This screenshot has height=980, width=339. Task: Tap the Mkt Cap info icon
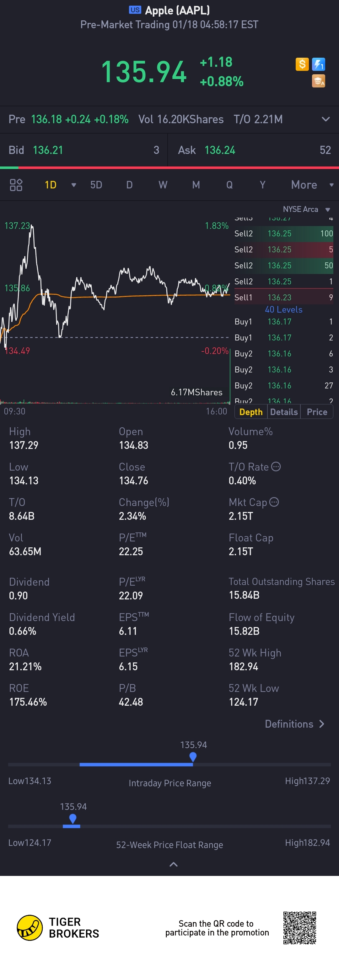coord(274,502)
